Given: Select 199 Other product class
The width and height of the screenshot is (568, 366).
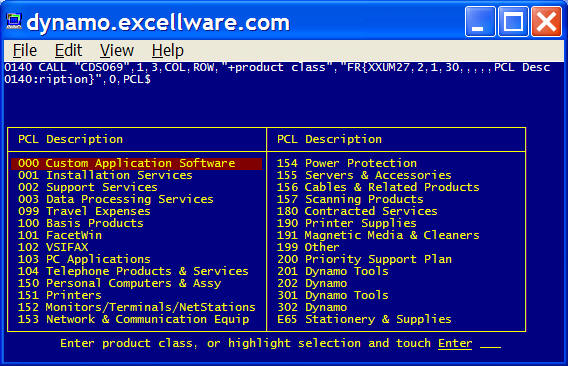Looking at the screenshot, I should [x=308, y=247].
